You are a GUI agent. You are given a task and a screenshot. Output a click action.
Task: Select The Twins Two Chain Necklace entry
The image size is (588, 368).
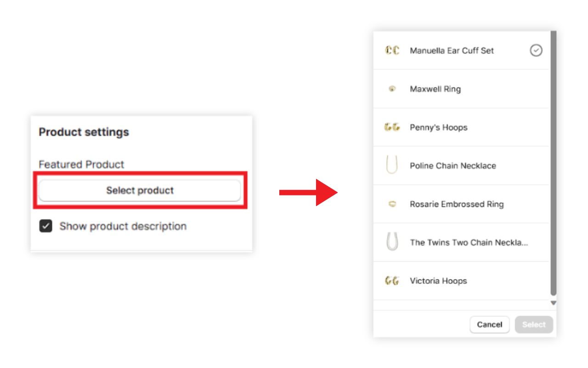pos(469,242)
